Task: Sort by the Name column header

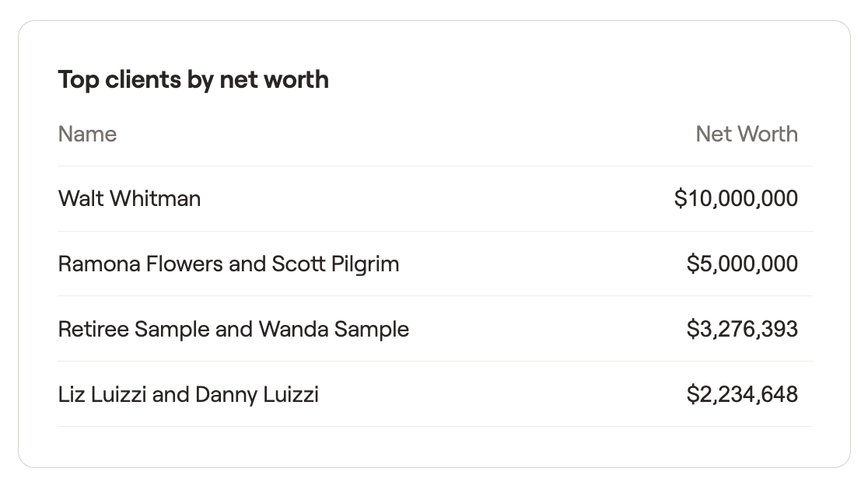Action: click(87, 134)
